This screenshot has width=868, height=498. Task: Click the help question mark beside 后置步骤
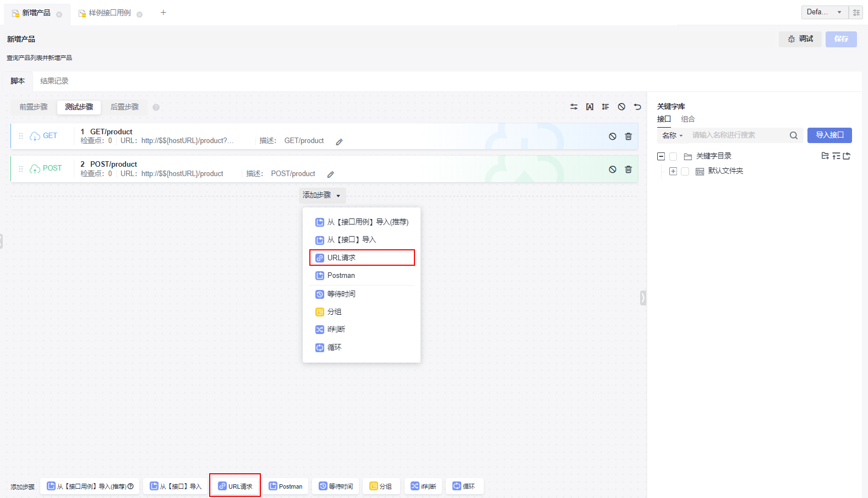(156, 107)
